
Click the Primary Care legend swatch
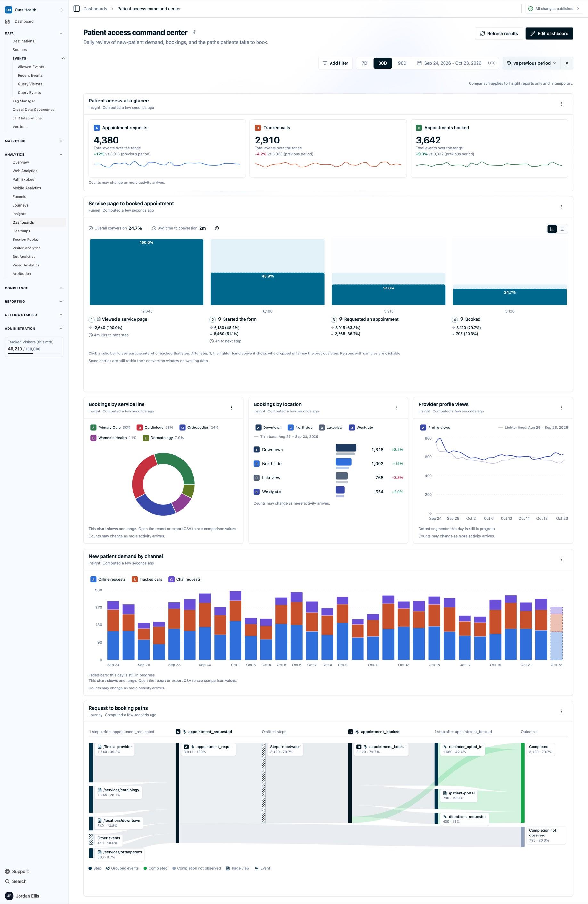tap(94, 428)
